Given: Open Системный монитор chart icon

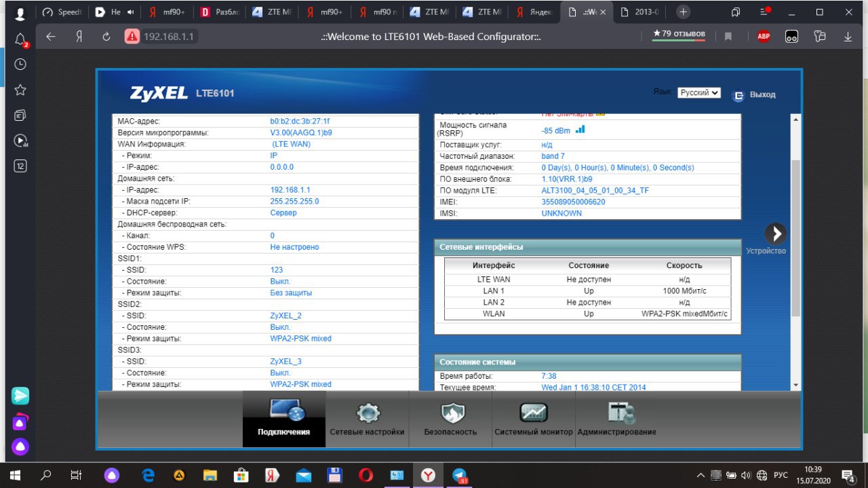Looking at the screenshot, I should click(534, 412).
